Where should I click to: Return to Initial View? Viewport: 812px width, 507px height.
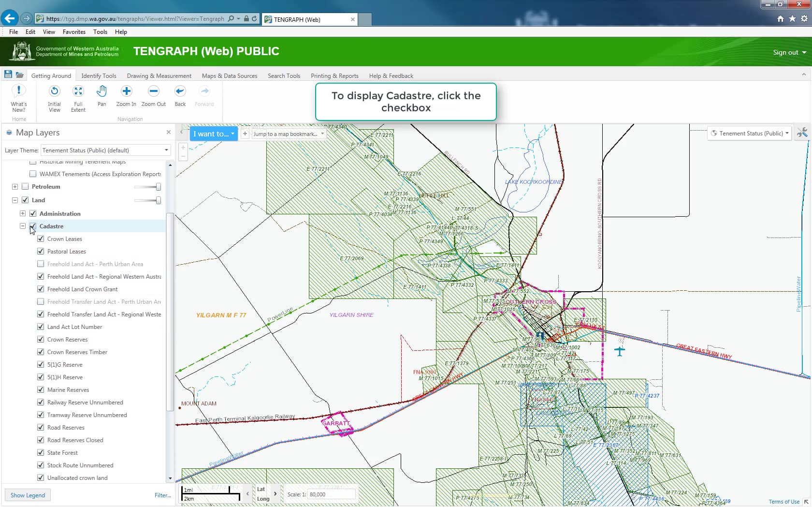click(54, 94)
